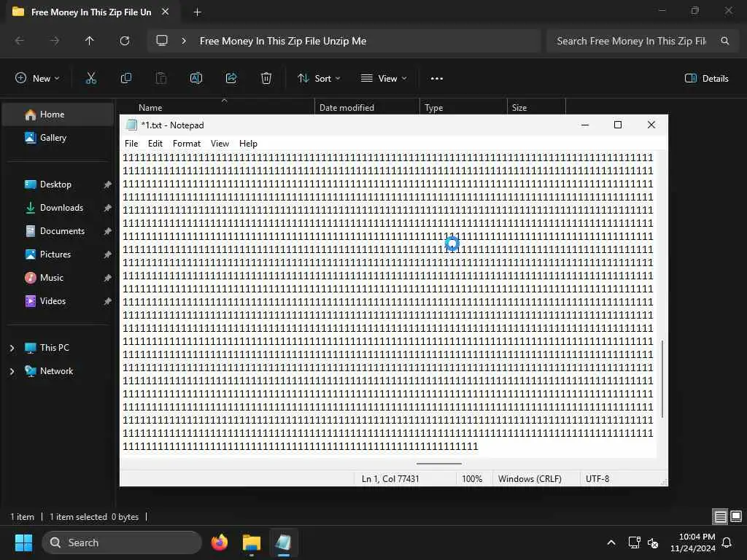
Task: Click the chevron after This PC icon in address bar
Action: [184, 41]
